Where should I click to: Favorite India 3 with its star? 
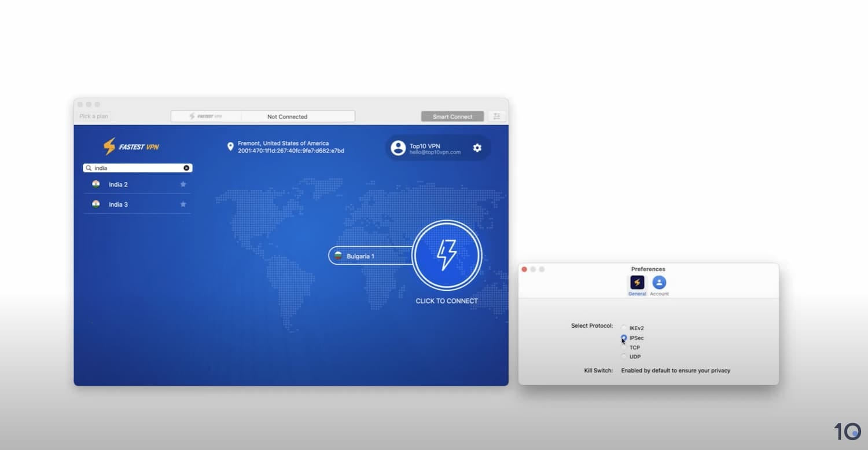click(x=183, y=204)
